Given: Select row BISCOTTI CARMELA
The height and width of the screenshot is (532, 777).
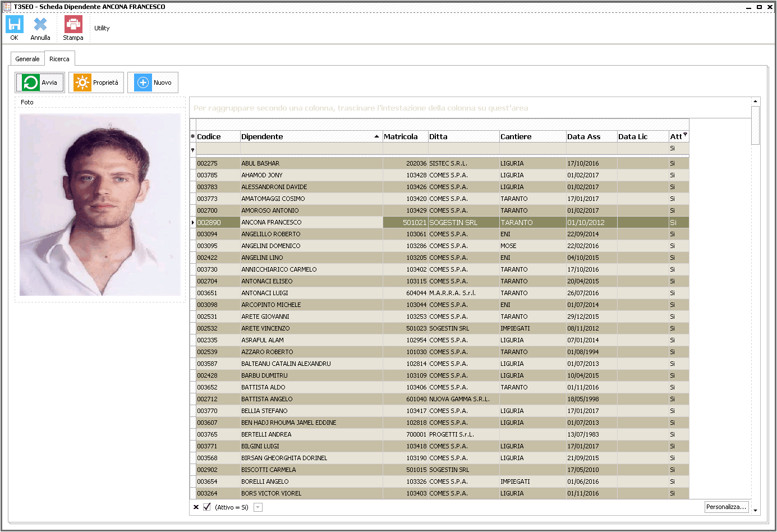Looking at the screenshot, I should (442, 470).
